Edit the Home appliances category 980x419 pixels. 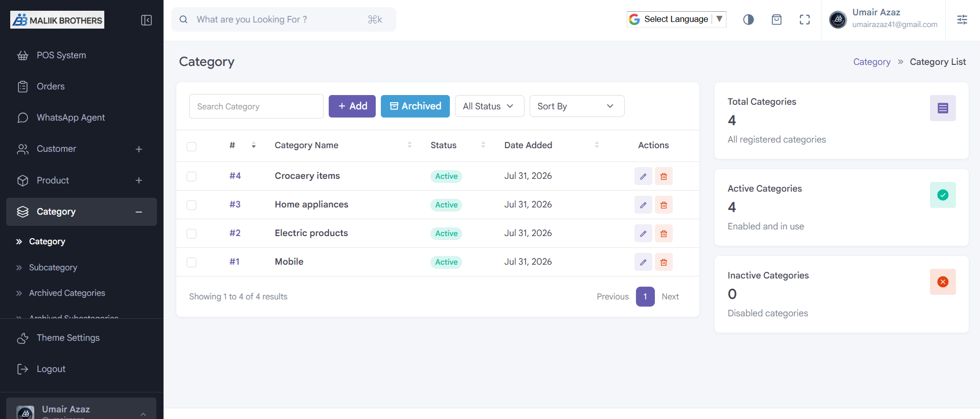(643, 205)
